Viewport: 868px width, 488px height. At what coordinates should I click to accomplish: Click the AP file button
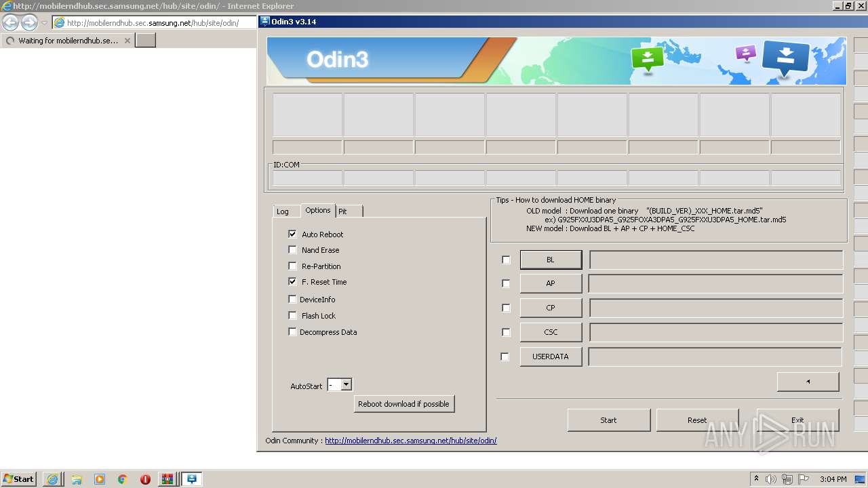tap(551, 283)
